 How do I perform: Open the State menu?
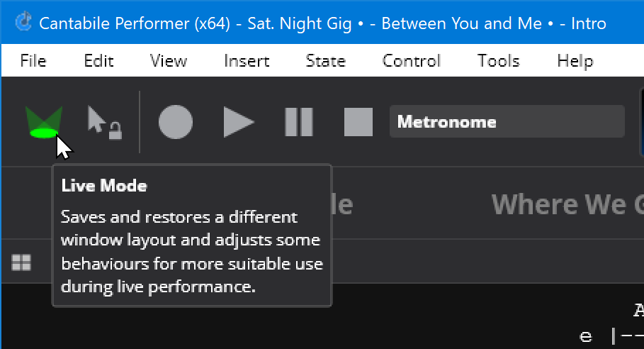click(x=326, y=61)
